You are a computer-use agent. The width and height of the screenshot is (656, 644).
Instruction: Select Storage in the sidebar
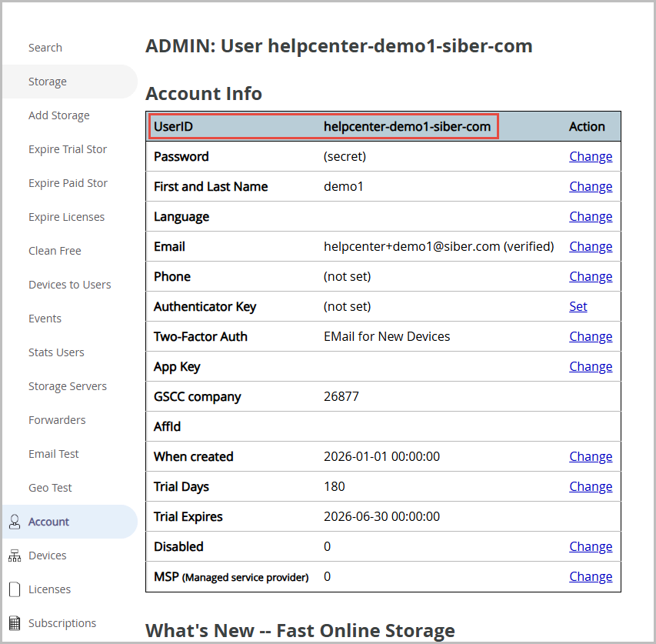pyautogui.click(x=48, y=82)
